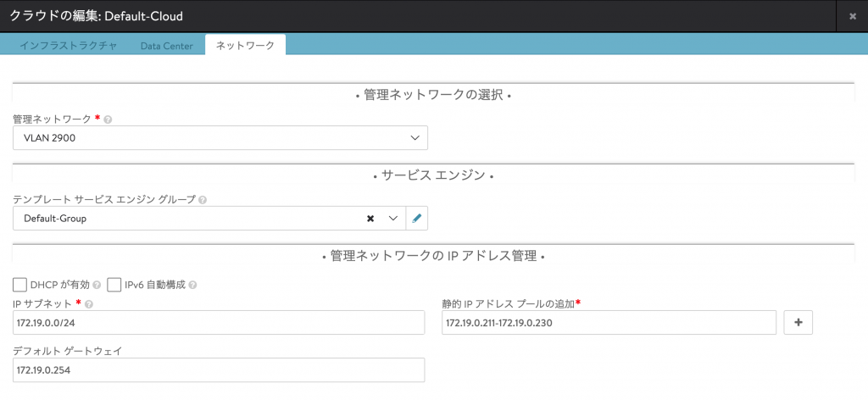This screenshot has height=400, width=868.
Task: Click the pencil edit icon beside Default-Group
Action: point(416,219)
